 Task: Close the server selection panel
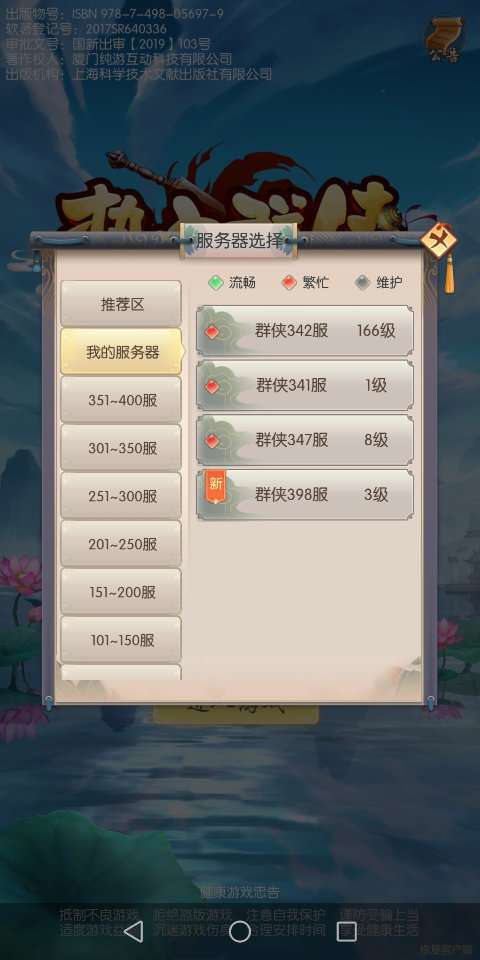[440, 241]
